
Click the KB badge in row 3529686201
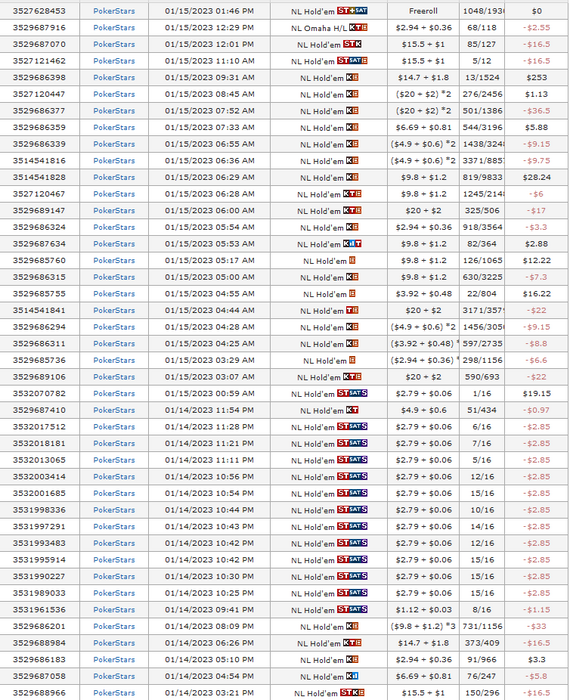click(x=352, y=626)
